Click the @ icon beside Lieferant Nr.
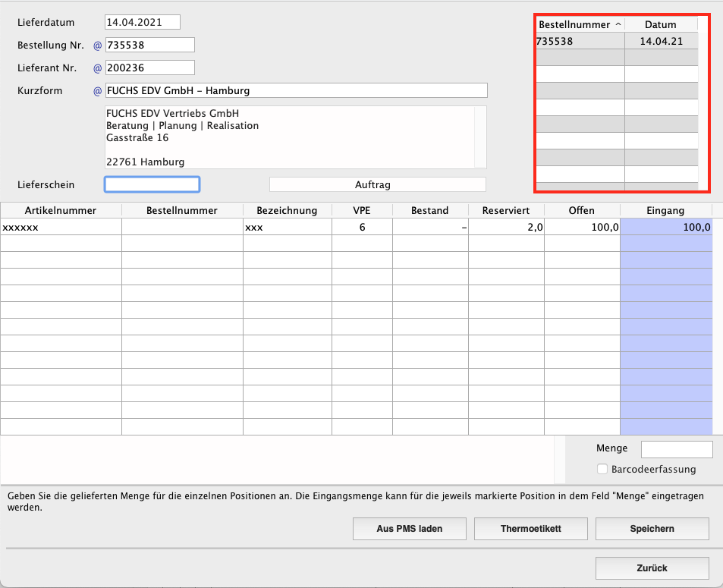 coord(96,68)
